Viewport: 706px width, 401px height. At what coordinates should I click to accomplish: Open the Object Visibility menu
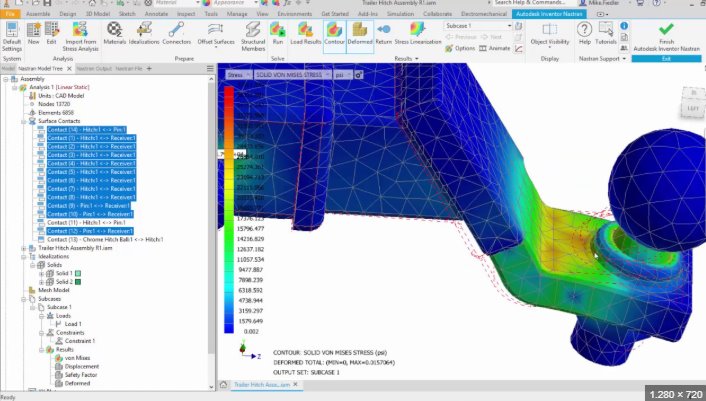coord(550,35)
